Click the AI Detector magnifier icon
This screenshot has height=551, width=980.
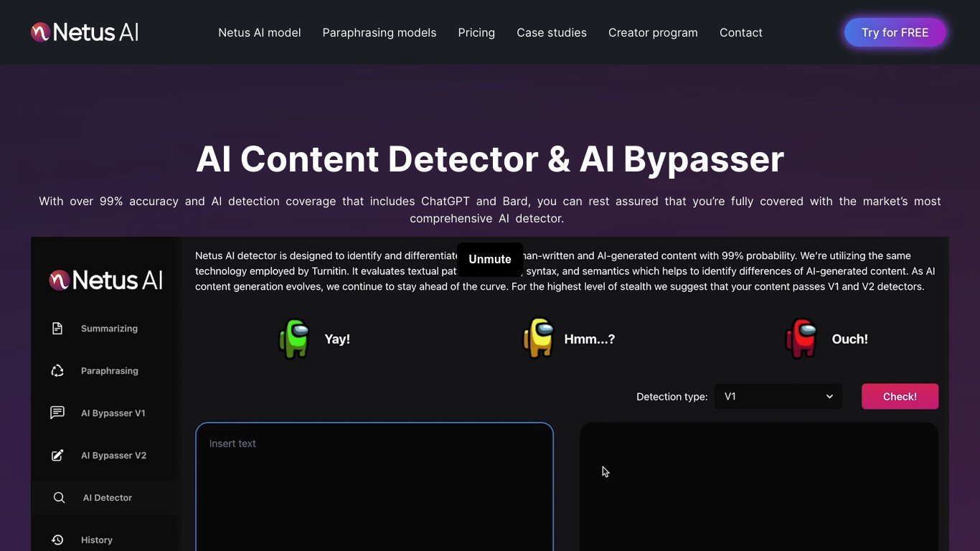pyautogui.click(x=59, y=498)
